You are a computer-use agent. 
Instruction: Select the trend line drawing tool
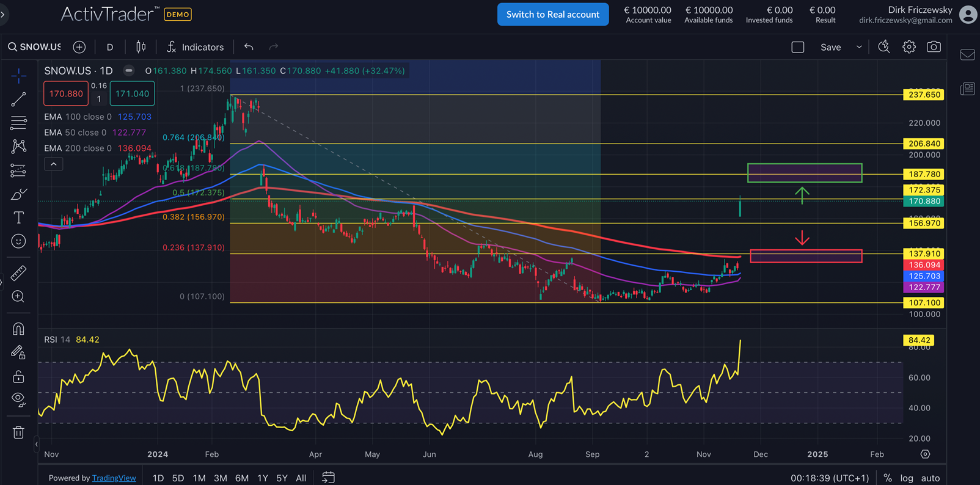point(18,99)
